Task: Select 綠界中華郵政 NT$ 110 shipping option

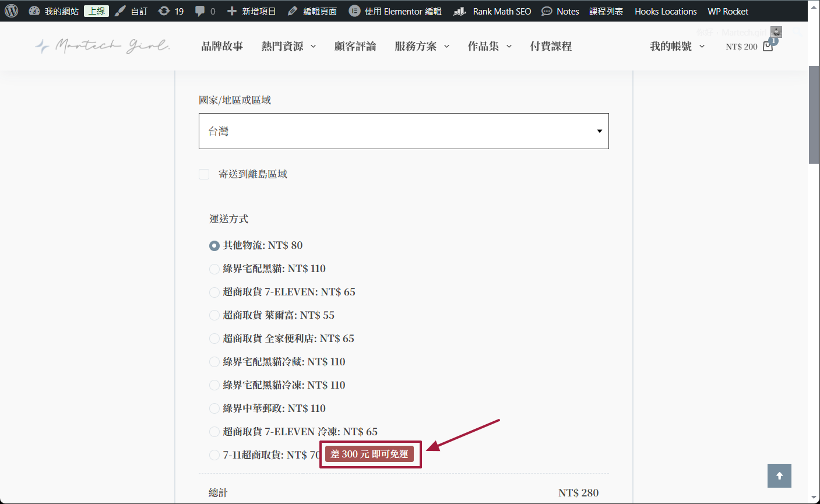Action: coord(214,409)
